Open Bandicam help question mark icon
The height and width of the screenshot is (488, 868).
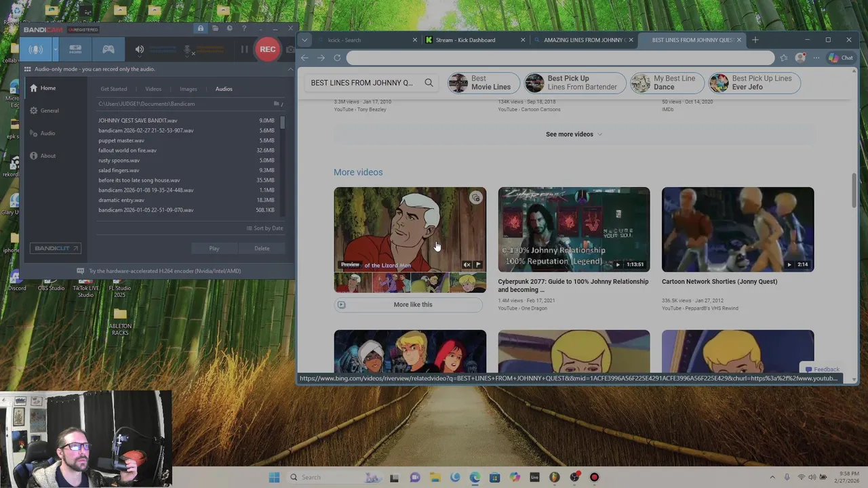pos(244,28)
